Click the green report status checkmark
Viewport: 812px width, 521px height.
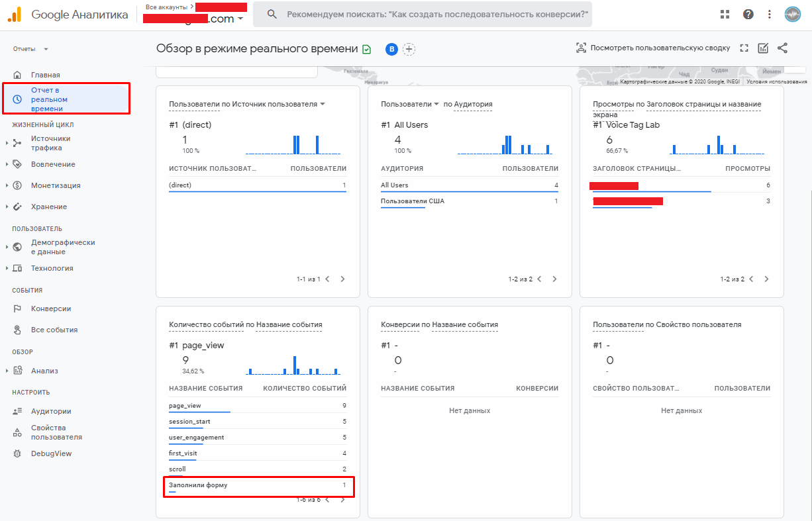(366, 49)
